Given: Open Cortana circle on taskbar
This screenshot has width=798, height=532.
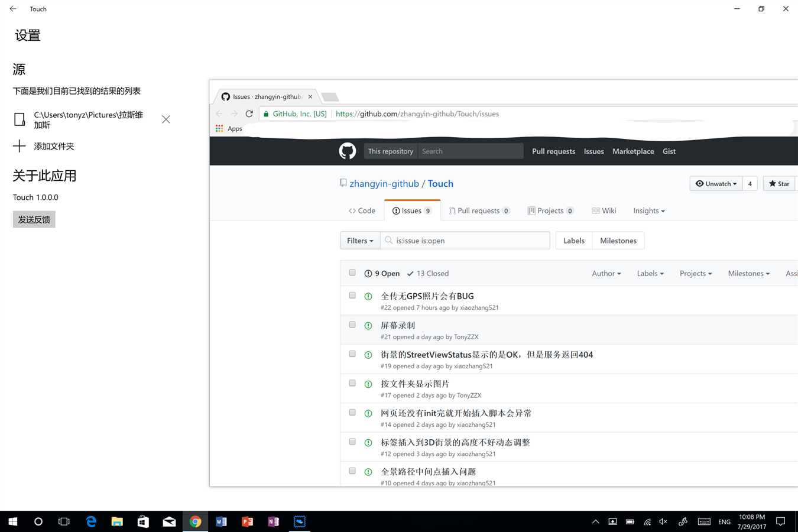Looking at the screenshot, I should click(38, 521).
